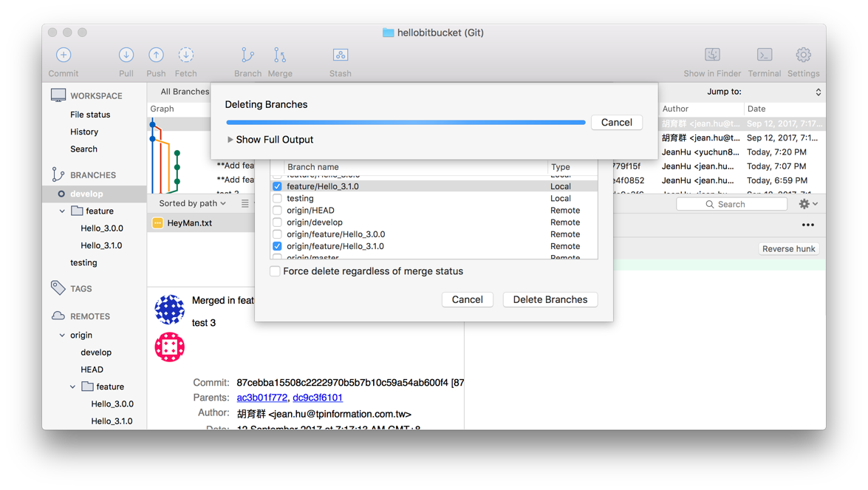Click the Reverse hunk button

tap(788, 249)
